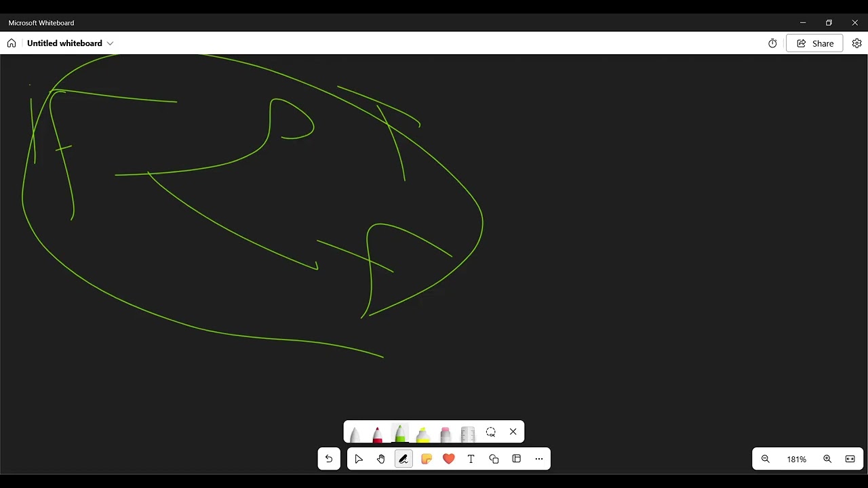Open the templates panel
The image size is (868, 488).
coord(517,459)
